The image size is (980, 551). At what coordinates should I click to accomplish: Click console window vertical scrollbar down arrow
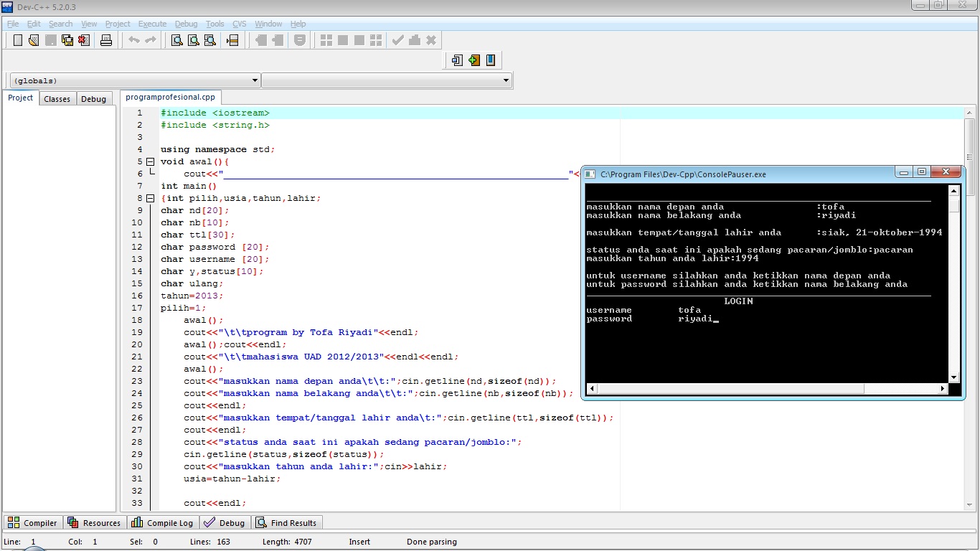(953, 377)
